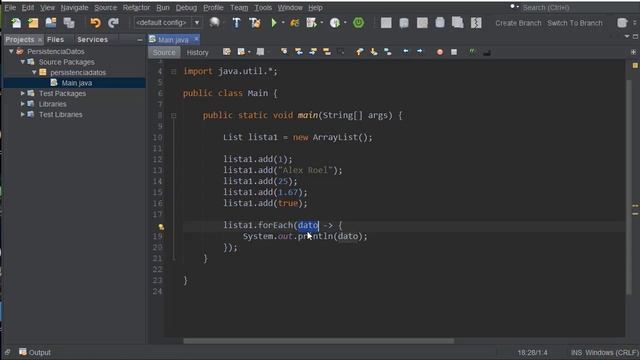Switch to the Services tab

[93, 40]
